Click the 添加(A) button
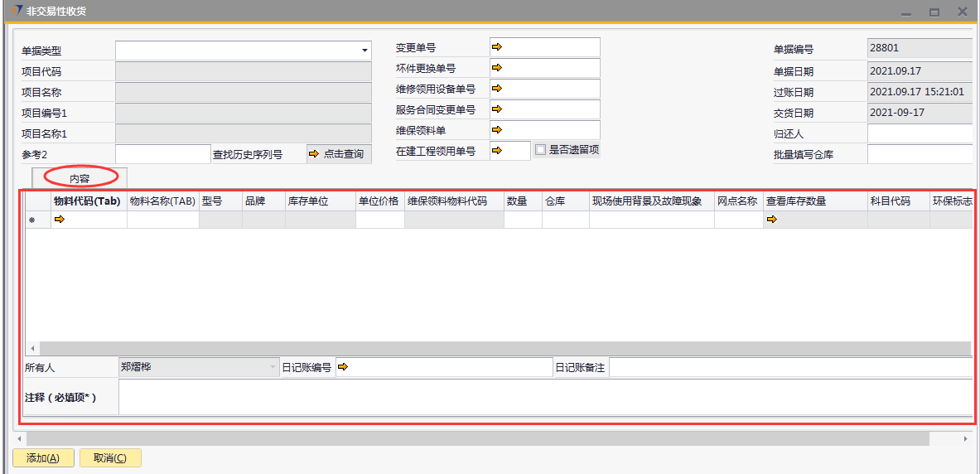Image resolution: width=980 pixels, height=474 pixels. click(x=43, y=458)
